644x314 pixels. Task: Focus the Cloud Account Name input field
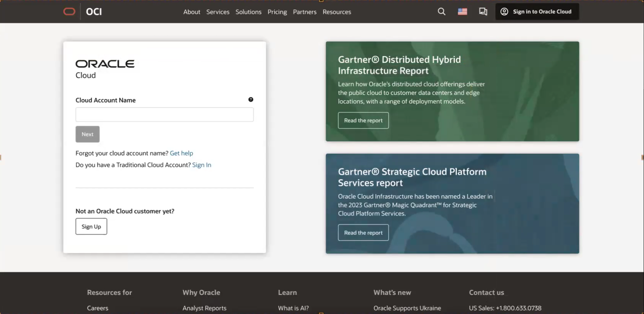point(164,114)
